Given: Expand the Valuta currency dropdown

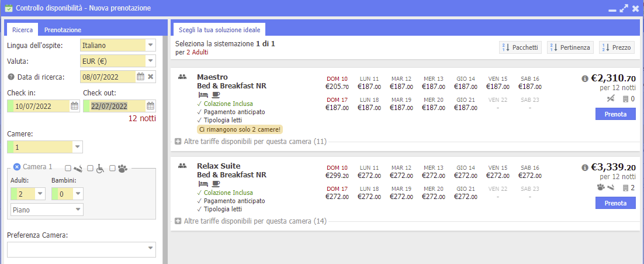Looking at the screenshot, I should coord(151,60).
